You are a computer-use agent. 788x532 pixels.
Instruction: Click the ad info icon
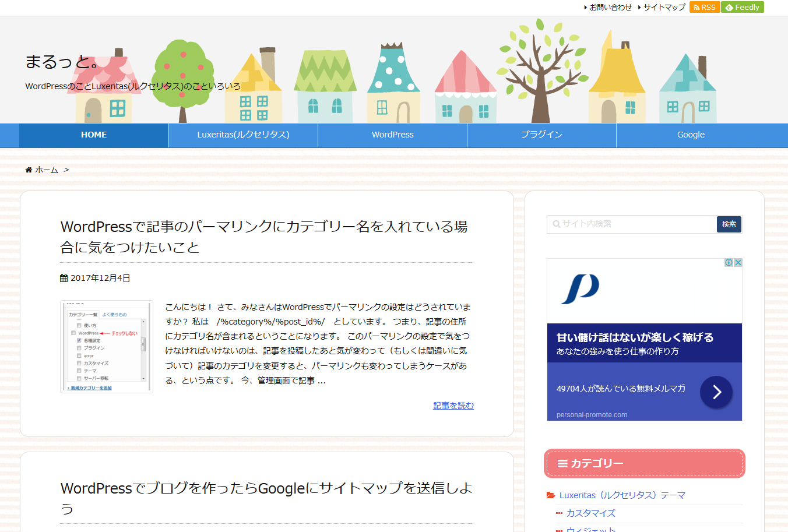click(x=729, y=263)
